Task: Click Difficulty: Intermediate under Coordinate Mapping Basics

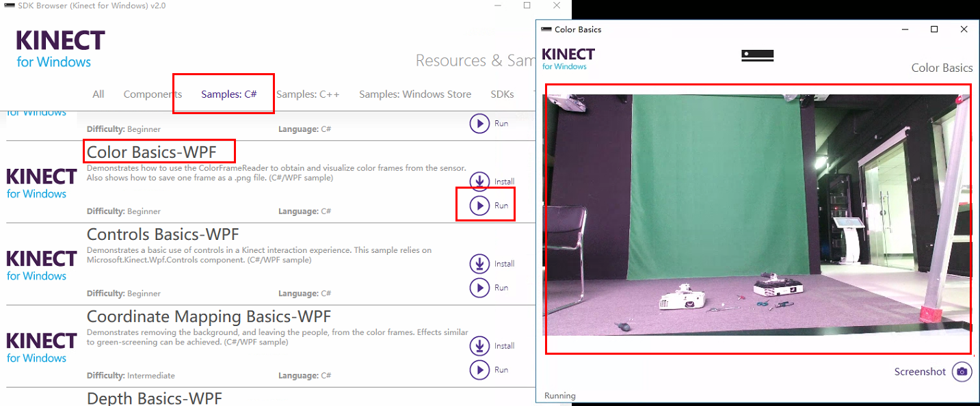Action: [131, 375]
